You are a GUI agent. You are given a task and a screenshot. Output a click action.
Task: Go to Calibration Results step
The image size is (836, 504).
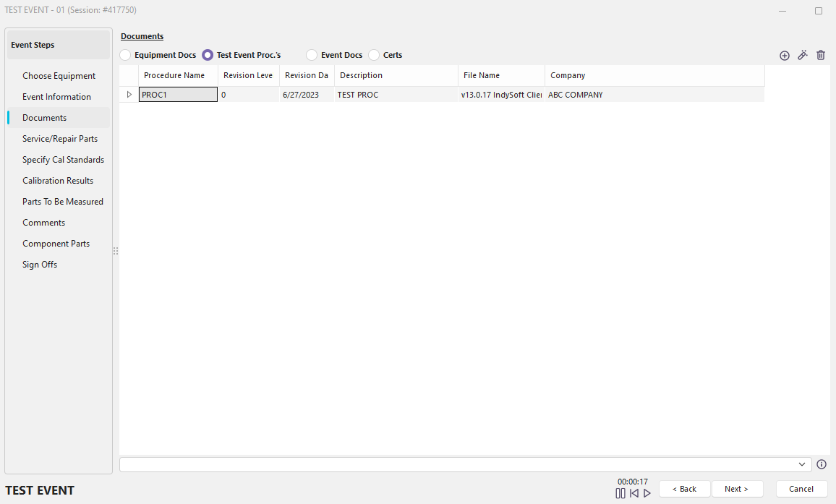(58, 181)
